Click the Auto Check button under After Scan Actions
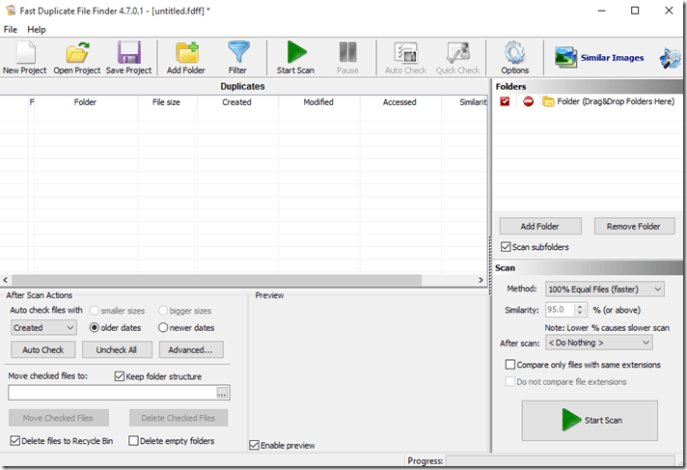This screenshot has width=687, height=470. (43, 350)
